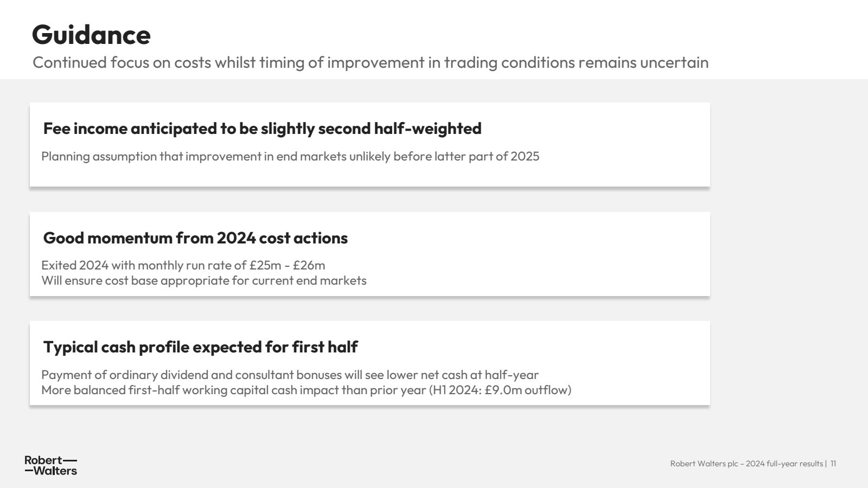
Task: Select the 'Good momentum from 2024 cost actions' heading
Action: click(x=195, y=238)
